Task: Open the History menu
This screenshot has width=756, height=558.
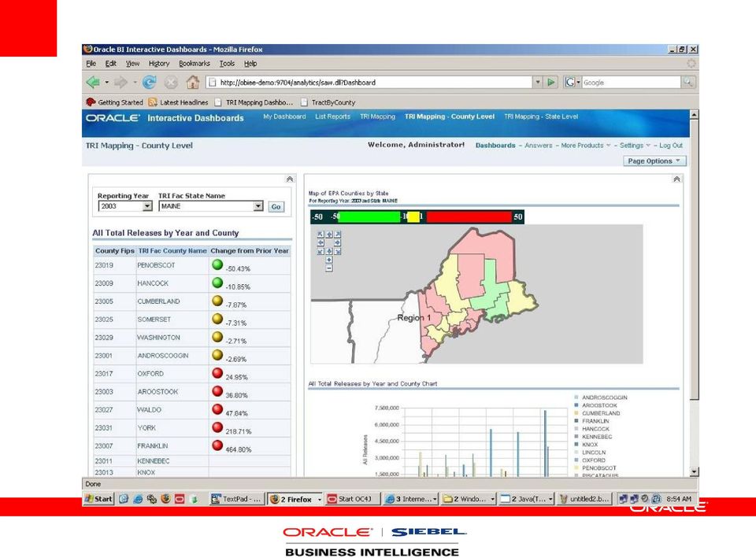Action: coord(159,64)
